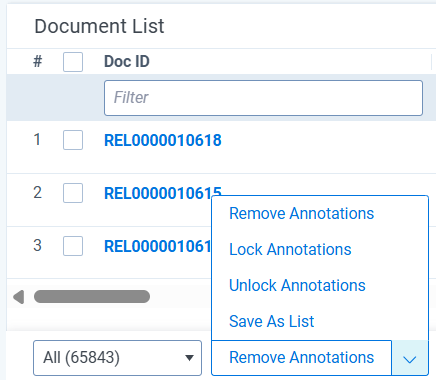The height and width of the screenshot is (380, 436).
Task: Click the Doc ID column header
Action: (x=127, y=62)
